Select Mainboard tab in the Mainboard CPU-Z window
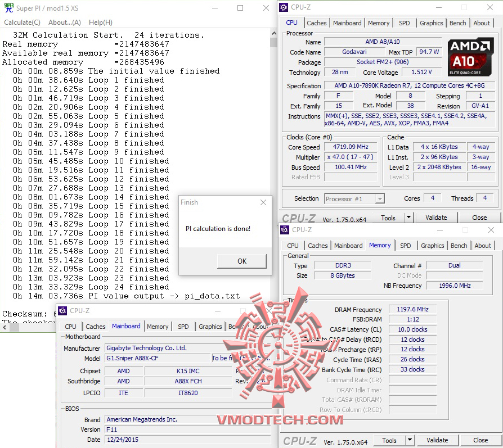503x448 pixels. click(x=126, y=326)
